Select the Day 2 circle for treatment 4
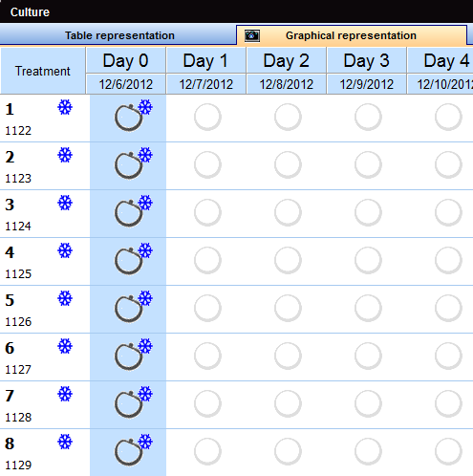 pos(288,260)
